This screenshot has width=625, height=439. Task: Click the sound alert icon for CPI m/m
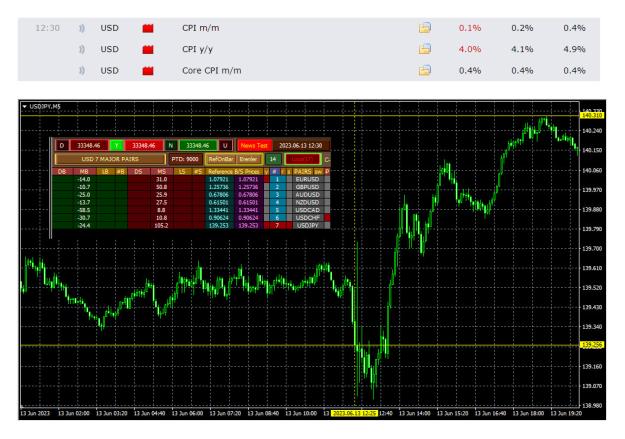tap(82, 28)
